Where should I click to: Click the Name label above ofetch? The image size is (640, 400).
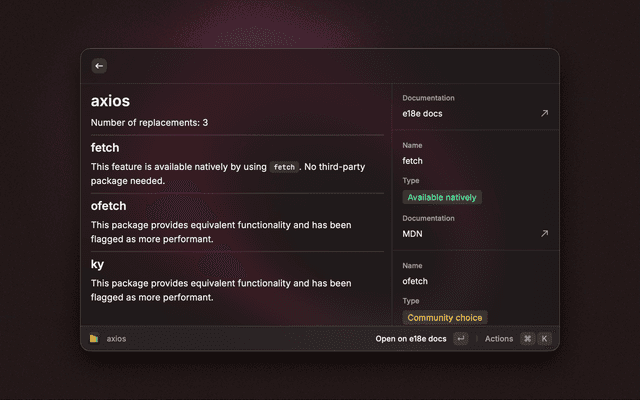pyautogui.click(x=412, y=266)
